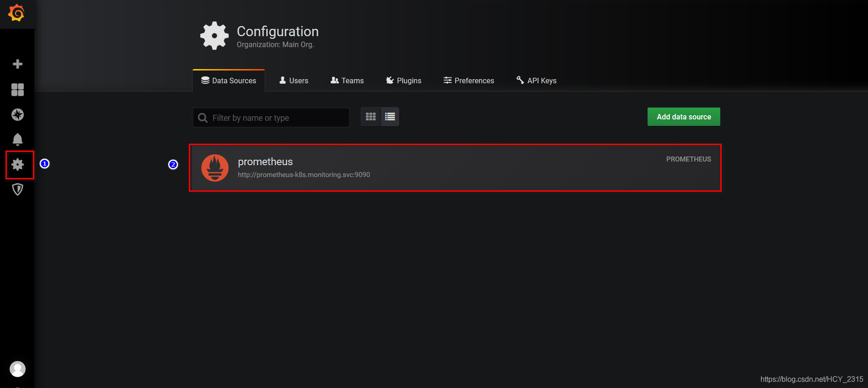Click the Add data source button
868x388 pixels.
[684, 117]
